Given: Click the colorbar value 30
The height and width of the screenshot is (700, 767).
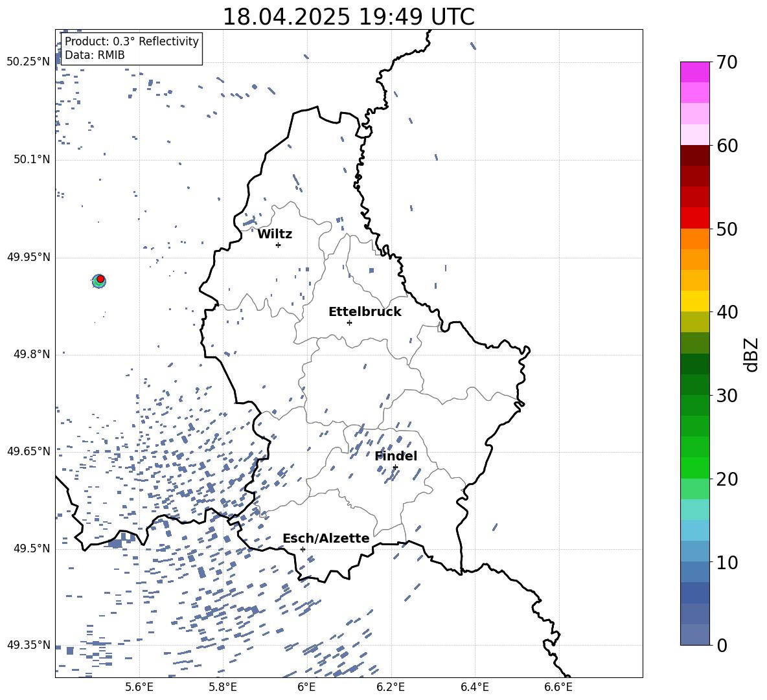Looking at the screenshot, I should (x=727, y=396).
